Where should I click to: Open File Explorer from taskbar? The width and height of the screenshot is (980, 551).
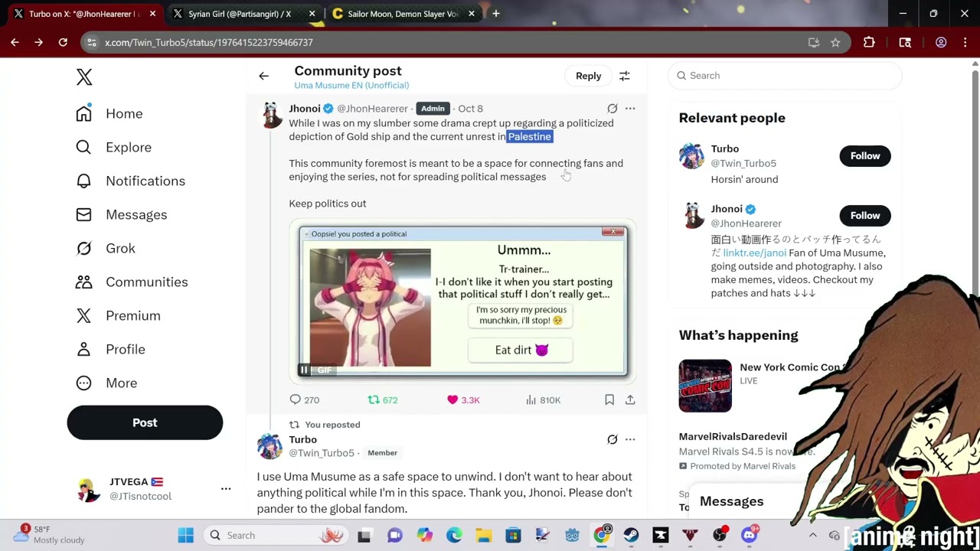coord(483,536)
